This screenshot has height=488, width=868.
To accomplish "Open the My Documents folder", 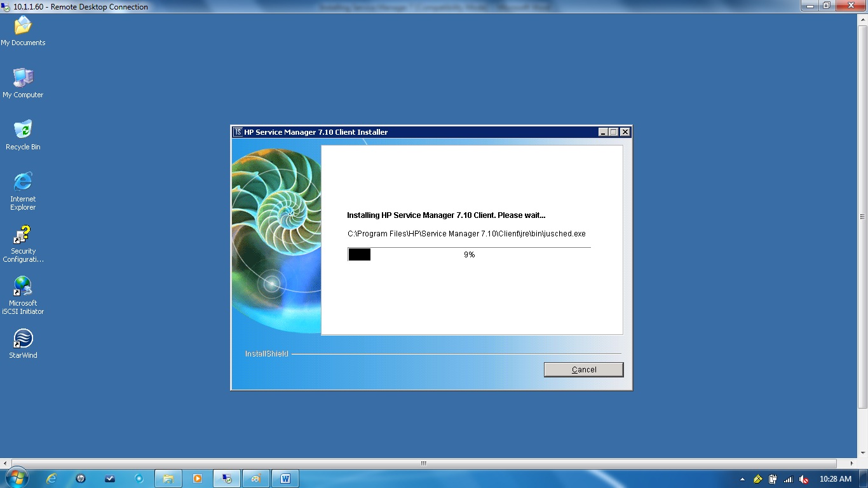I will (23, 25).
